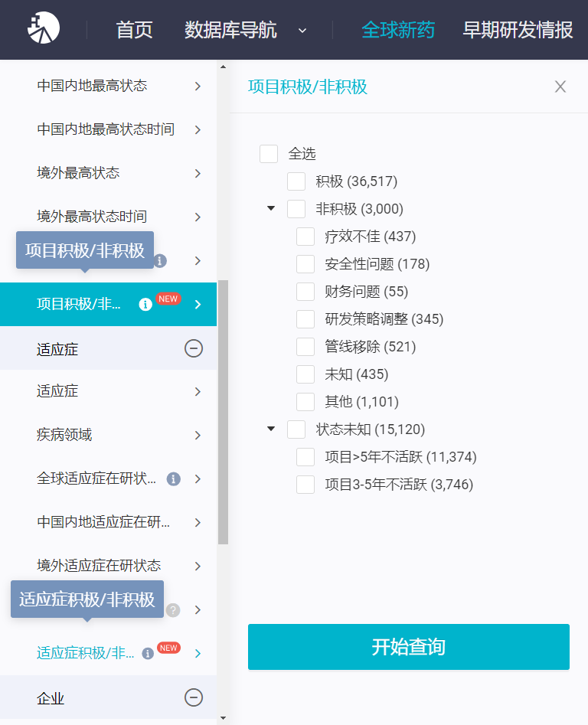The image size is (588, 725).
Task: Collapse the 企业 section minus icon
Action: coord(194,697)
